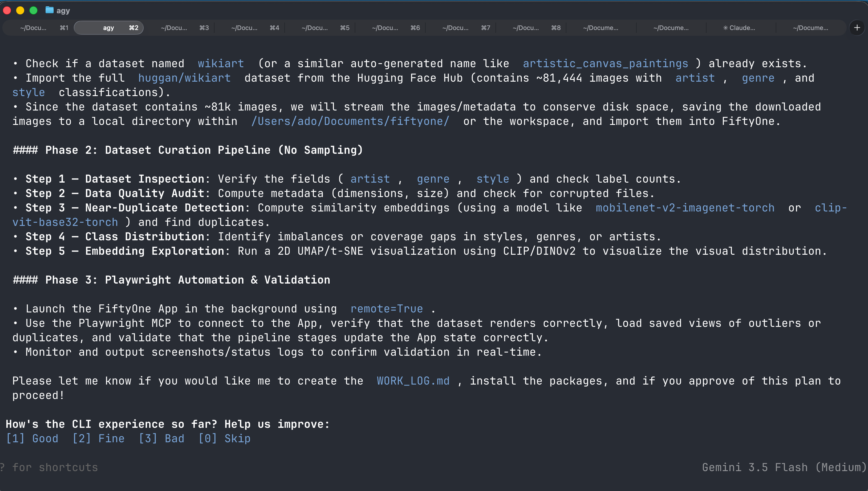868x491 pixels.
Task: Choose the [0] Skip feedback option
Action: pos(225,438)
